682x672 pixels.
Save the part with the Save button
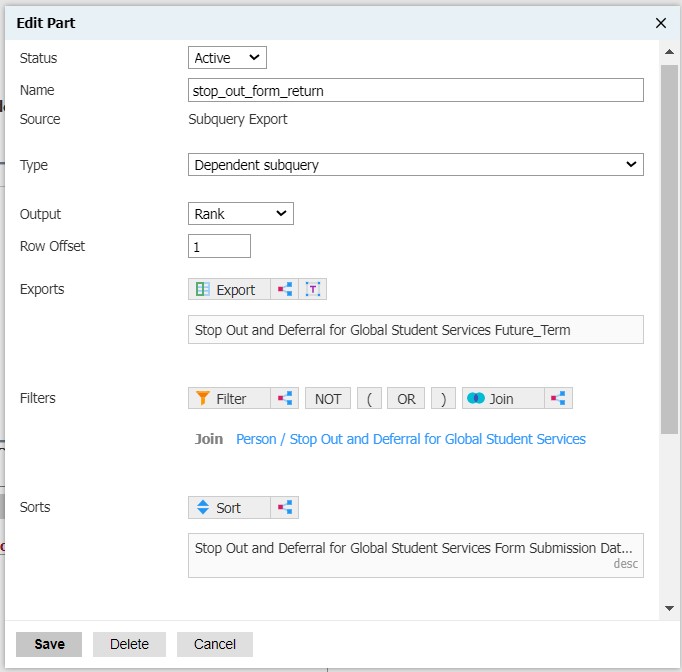tap(49, 644)
